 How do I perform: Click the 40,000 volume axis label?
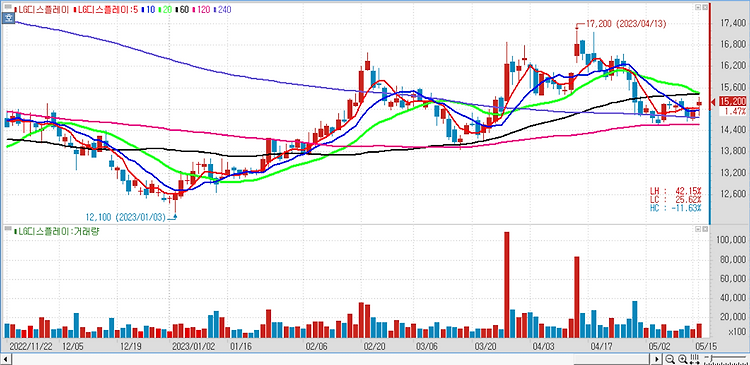733,299
